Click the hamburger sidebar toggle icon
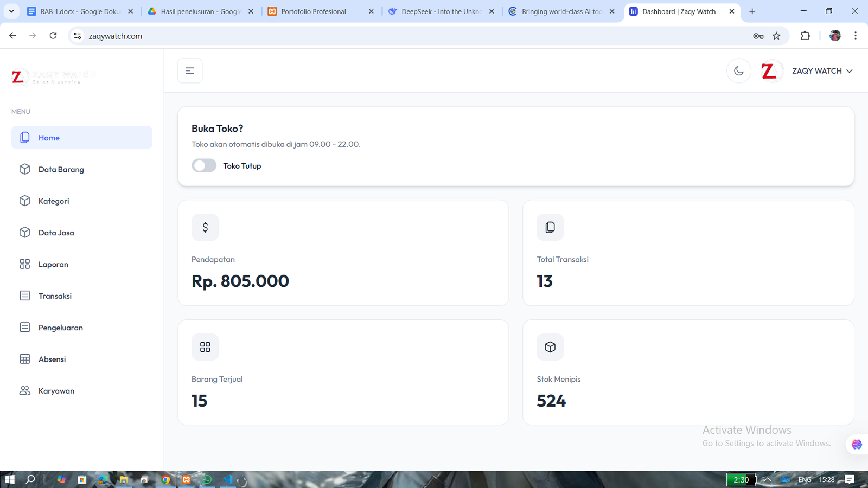The height and width of the screenshot is (488, 868). 190,71
